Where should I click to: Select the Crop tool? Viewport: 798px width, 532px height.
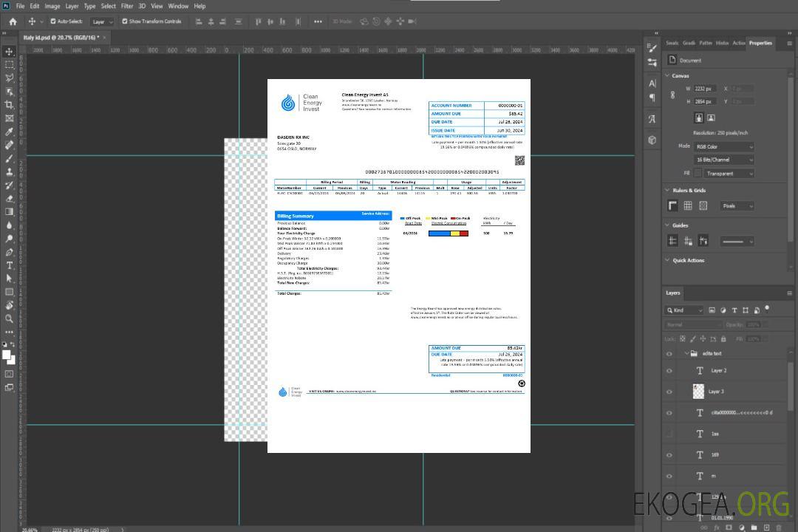(10, 105)
